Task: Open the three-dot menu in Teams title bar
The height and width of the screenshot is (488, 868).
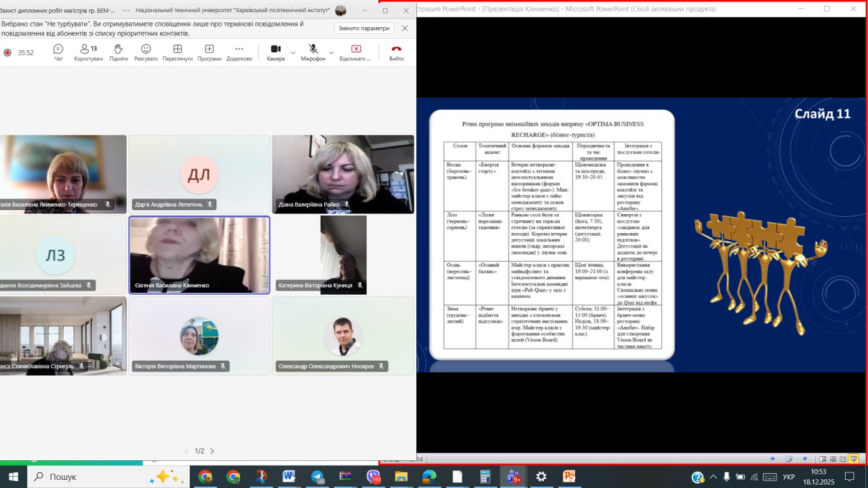Action: (x=126, y=10)
